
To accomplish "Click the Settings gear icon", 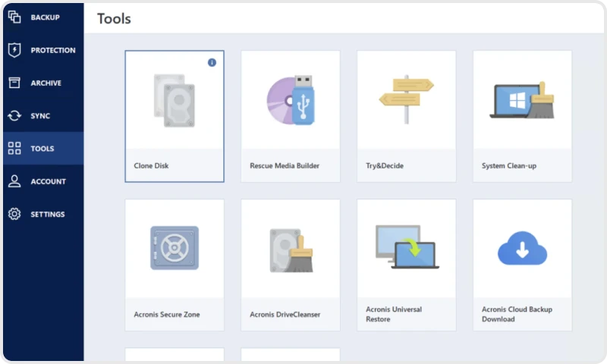I will coord(14,214).
